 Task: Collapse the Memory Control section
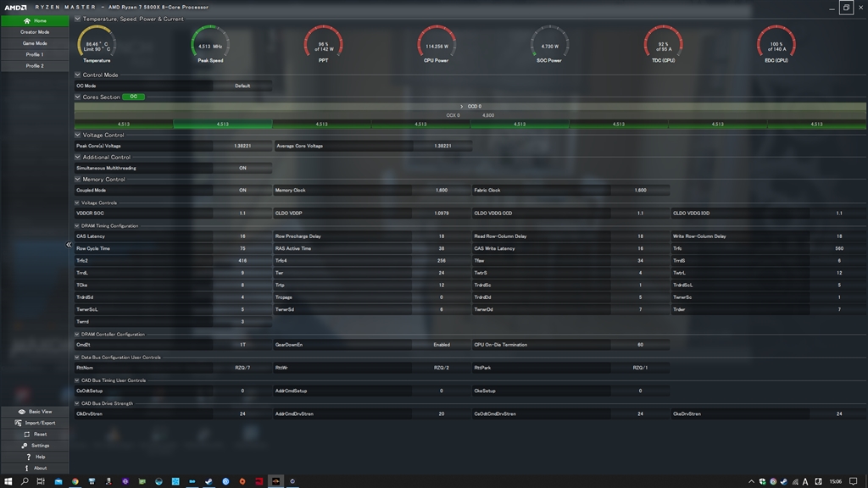(78, 180)
